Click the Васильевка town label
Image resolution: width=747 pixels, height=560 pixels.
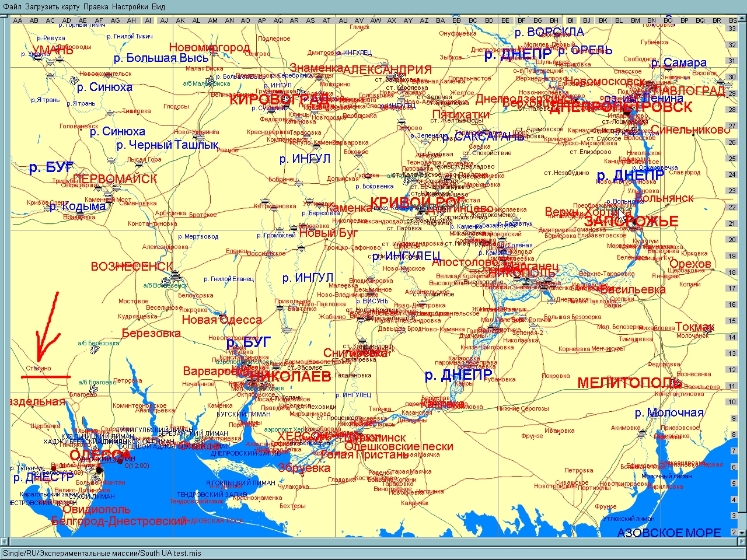click(x=632, y=289)
